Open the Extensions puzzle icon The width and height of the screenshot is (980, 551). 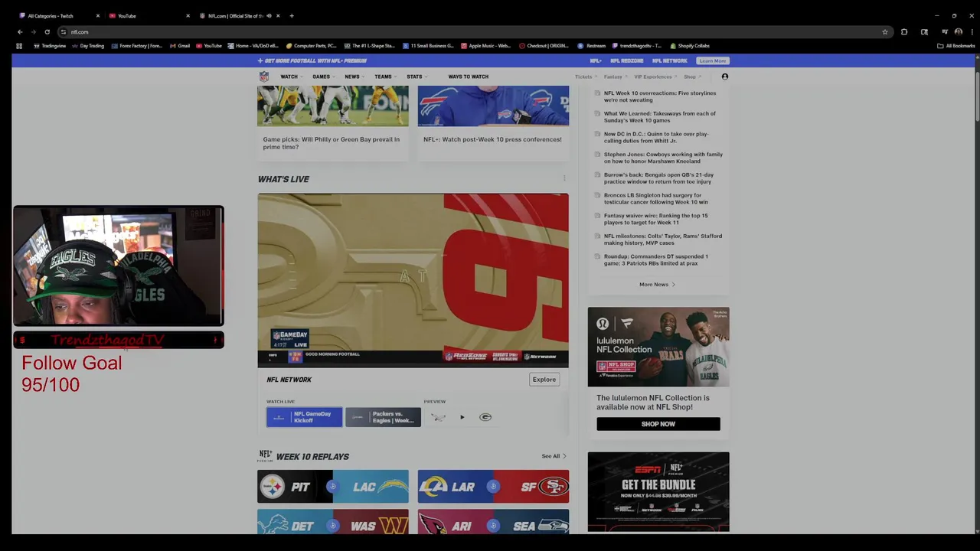(904, 32)
